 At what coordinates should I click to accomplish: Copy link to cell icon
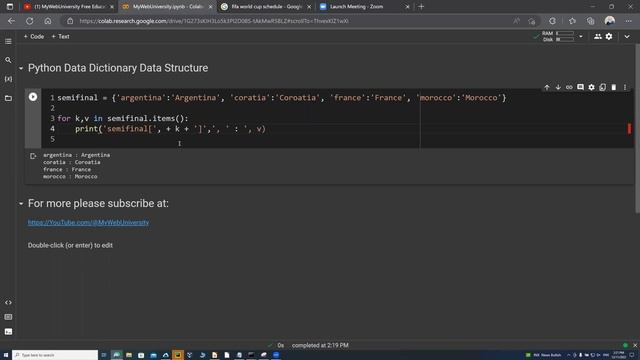tap(569, 87)
